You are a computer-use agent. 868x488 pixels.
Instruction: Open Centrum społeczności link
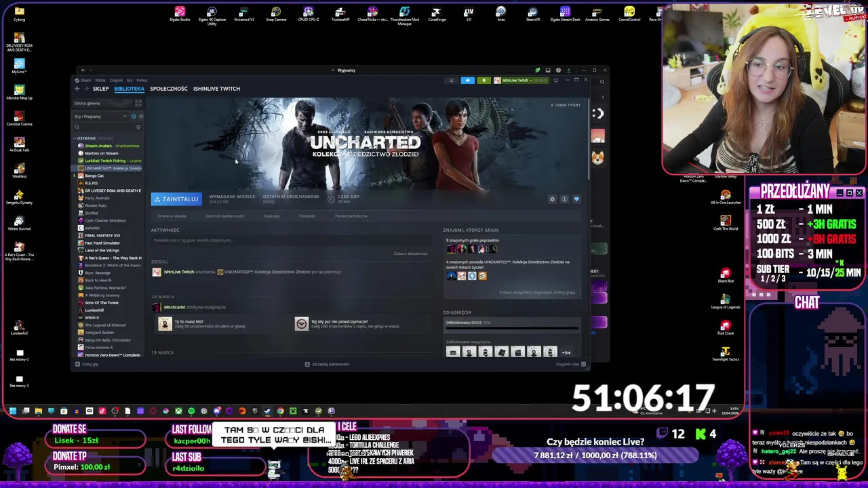tap(225, 216)
